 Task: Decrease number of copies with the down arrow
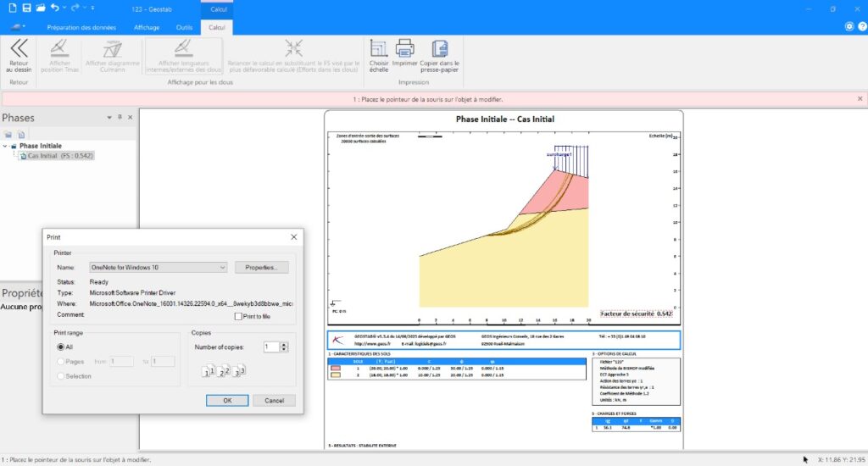(x=284, y=350)
